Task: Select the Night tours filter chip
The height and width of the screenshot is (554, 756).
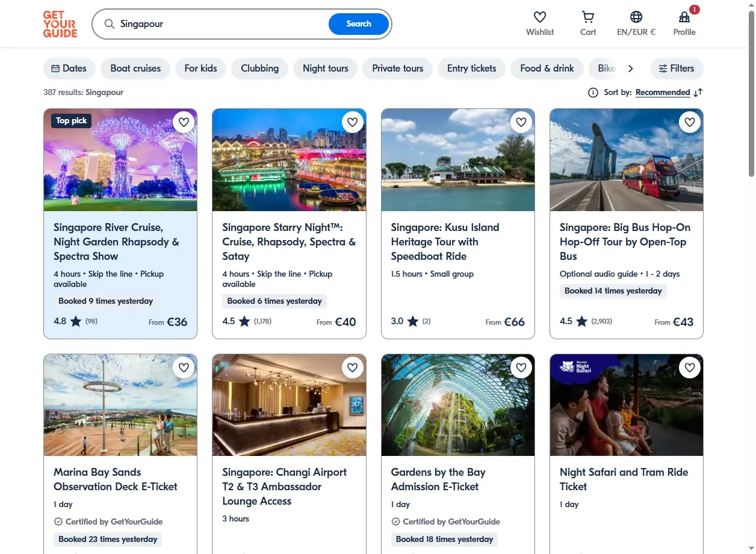Action: 326,69
